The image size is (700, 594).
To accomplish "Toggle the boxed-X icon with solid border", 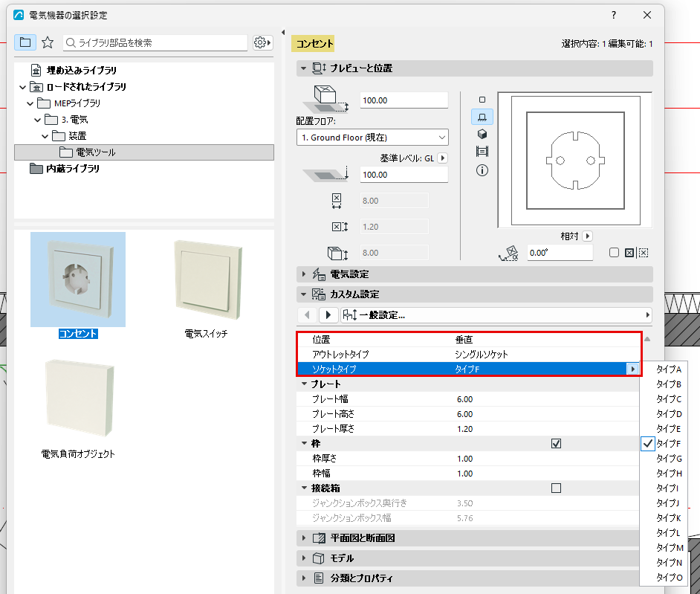I will [x=629, y=253].
